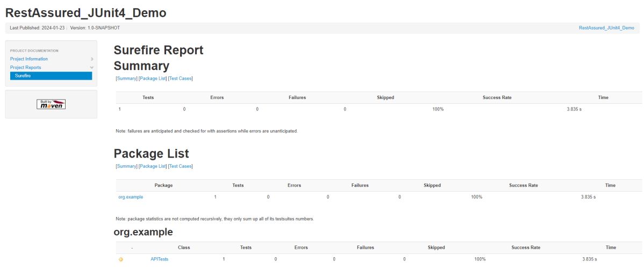Image resolution: width=644 pixels, height=275 pixels.
Task: Jump to Package List from Summary section links
Action: 153,79
